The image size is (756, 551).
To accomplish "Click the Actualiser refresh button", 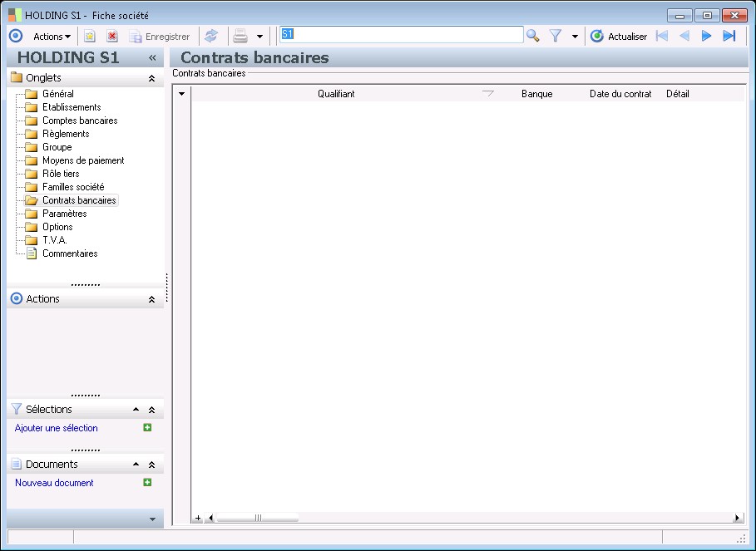I will [619, 37].
